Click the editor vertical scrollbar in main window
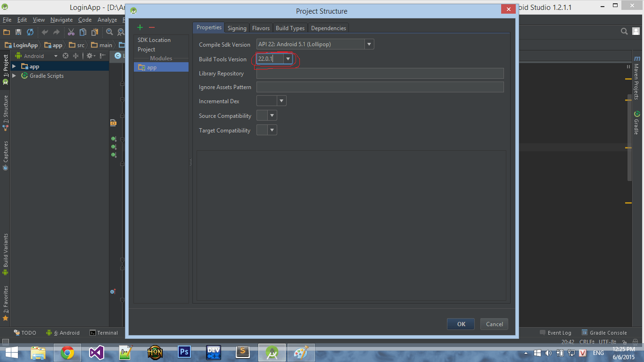The height and width of the screenshot is (362, 644). pos(629,137)
